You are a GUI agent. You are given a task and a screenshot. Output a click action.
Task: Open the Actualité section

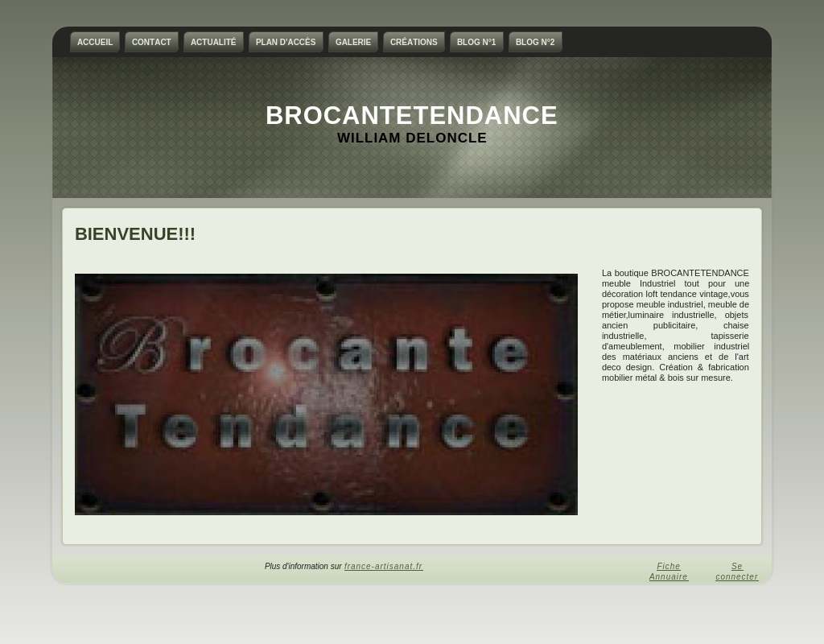point(213,42)
